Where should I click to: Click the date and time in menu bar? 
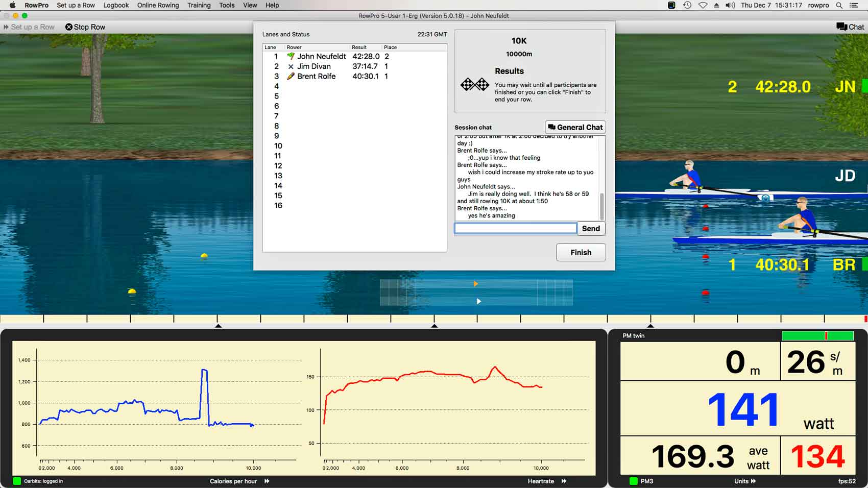[x=771, y=5]
